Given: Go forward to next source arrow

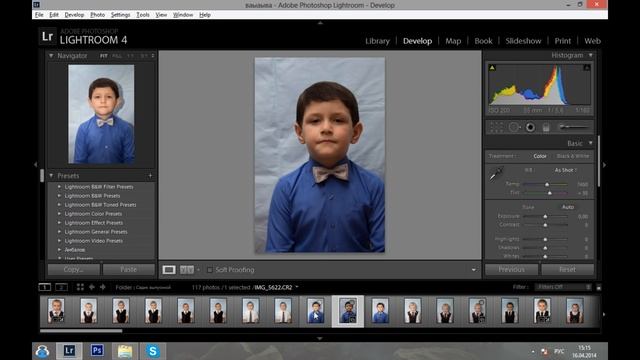Looking at the screenshot, I should [103, 287].
